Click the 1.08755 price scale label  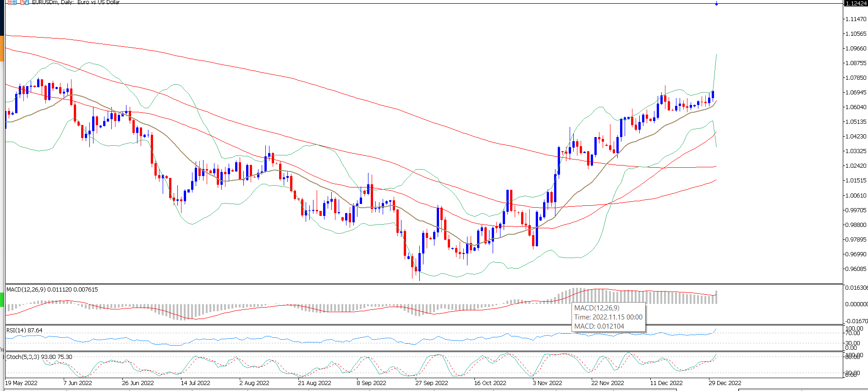tap(856, 63)
